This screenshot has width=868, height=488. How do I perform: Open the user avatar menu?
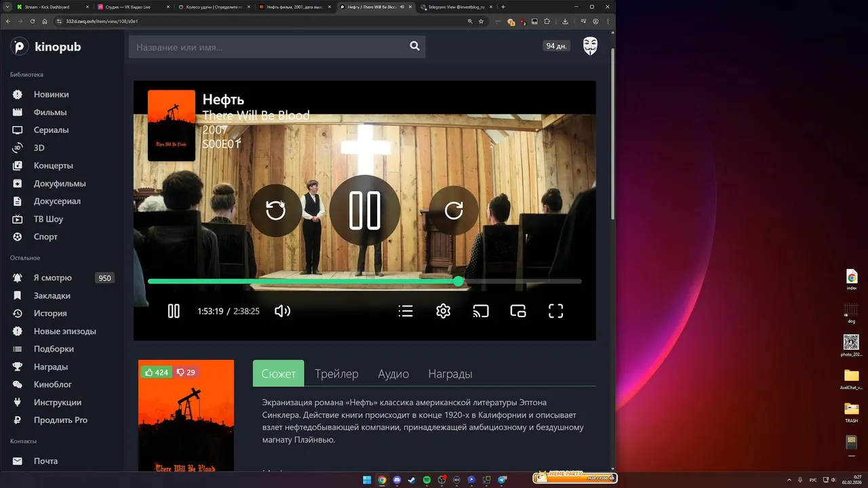tap(591, 46)
